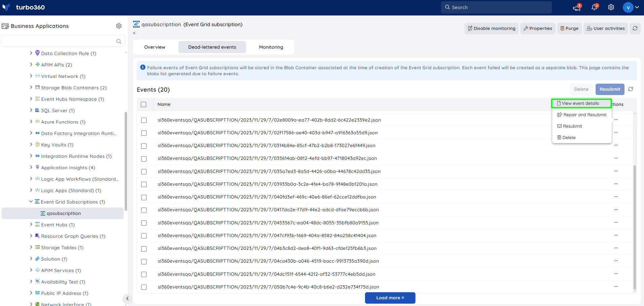644x306 pixels.
Task: Click the turbo360 logo icon
Action: (6, 7)
